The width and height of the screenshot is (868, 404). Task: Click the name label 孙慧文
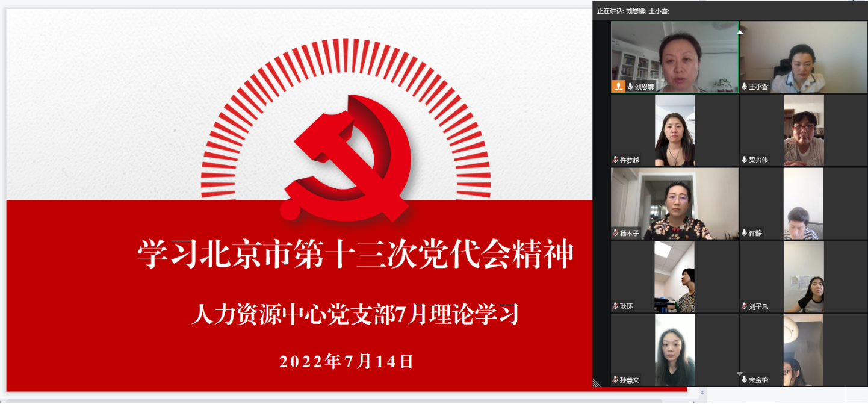click(x=630, y=380)
